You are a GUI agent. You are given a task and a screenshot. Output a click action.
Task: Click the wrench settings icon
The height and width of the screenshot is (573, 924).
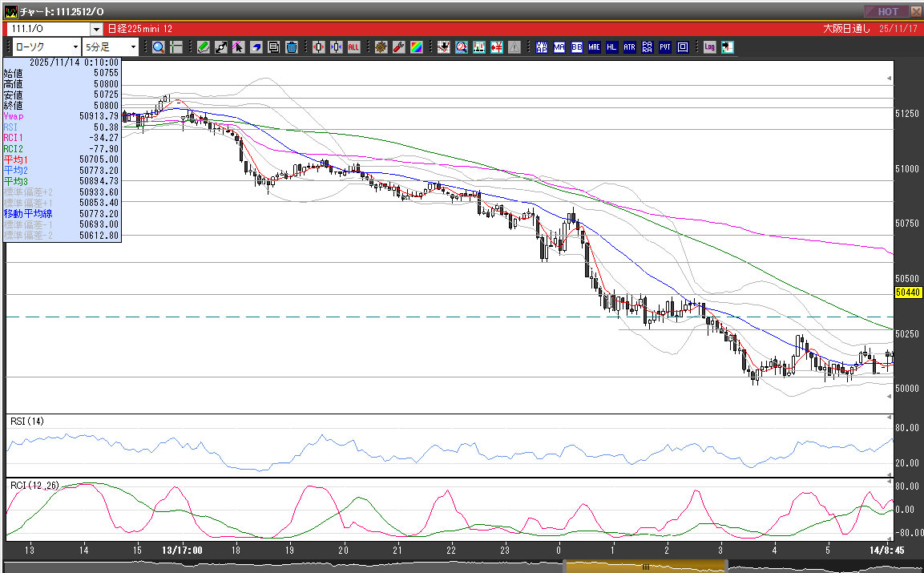(x=398, y=47)
